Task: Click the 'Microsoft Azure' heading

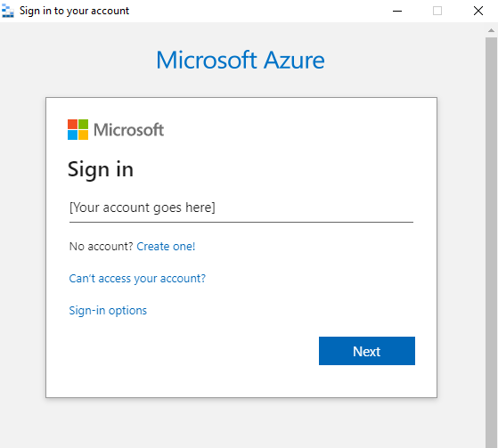Action: 241,60
